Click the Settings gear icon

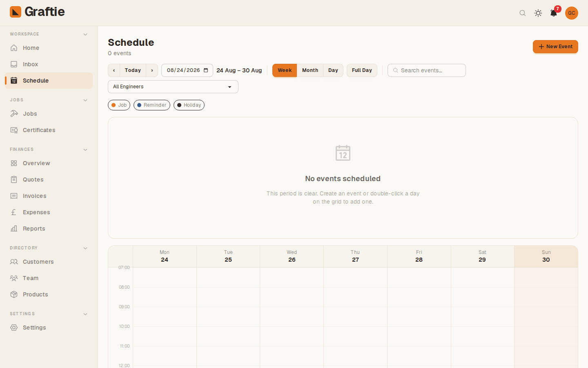[x=14, y=328]
